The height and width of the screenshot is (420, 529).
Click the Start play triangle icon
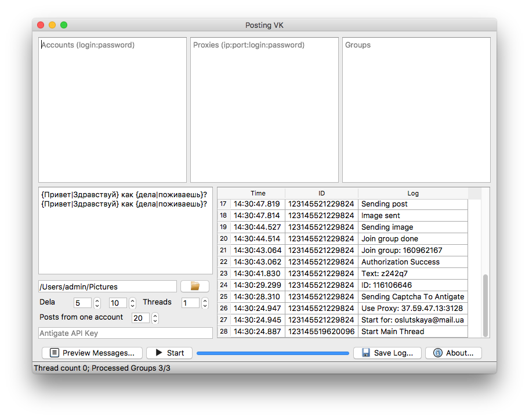click(159, 353)
